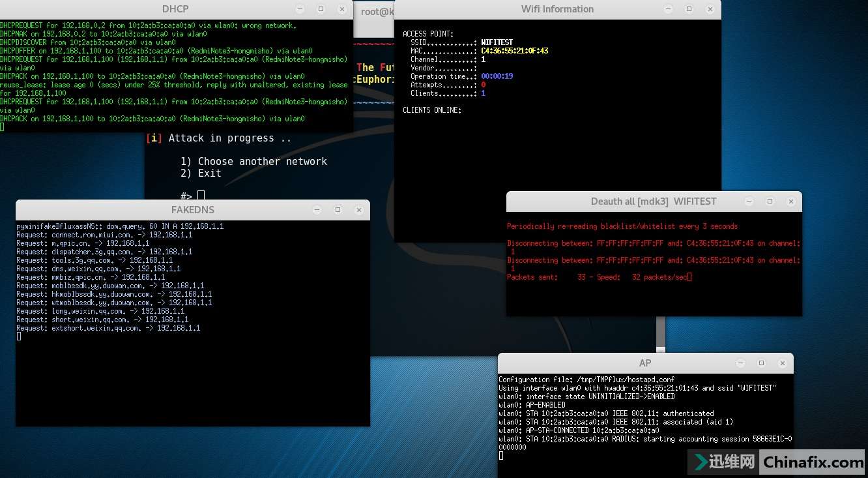Minimize the AP hostapd window
Viewport: 868px width, 478px height.
pos(740,363)
